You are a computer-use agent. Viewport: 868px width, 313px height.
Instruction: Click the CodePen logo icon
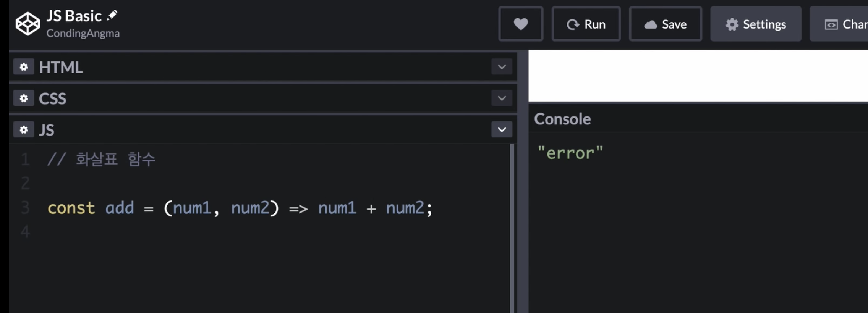[28, 24]
